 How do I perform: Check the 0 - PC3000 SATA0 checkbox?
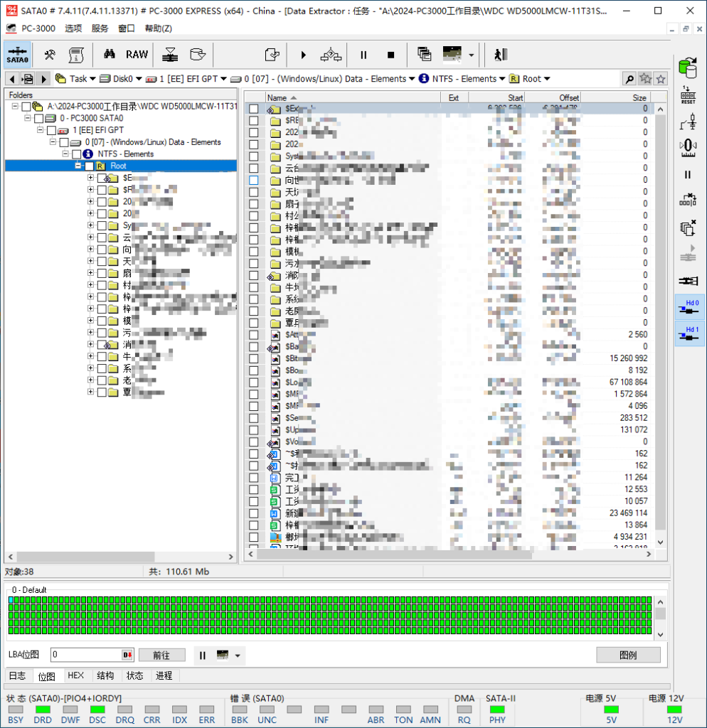pyautogui.click(x=39, y=119)
